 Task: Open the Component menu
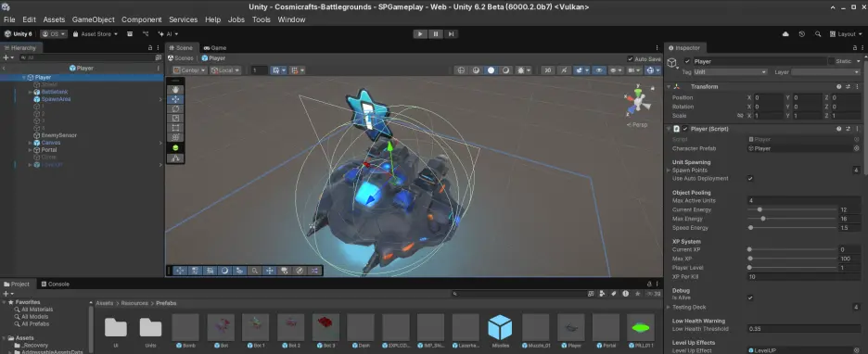(142, 19)
